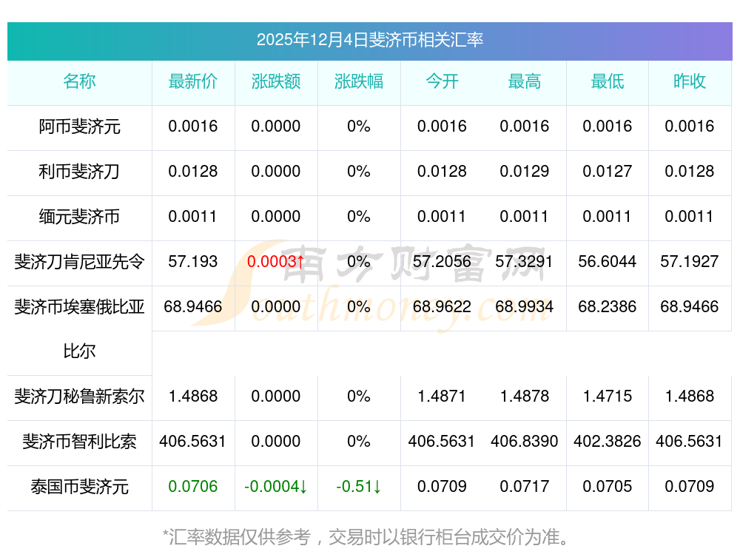Click the red 0.0003↑ change value
This screenshot has width=740, height=560.
pos(276,262)
